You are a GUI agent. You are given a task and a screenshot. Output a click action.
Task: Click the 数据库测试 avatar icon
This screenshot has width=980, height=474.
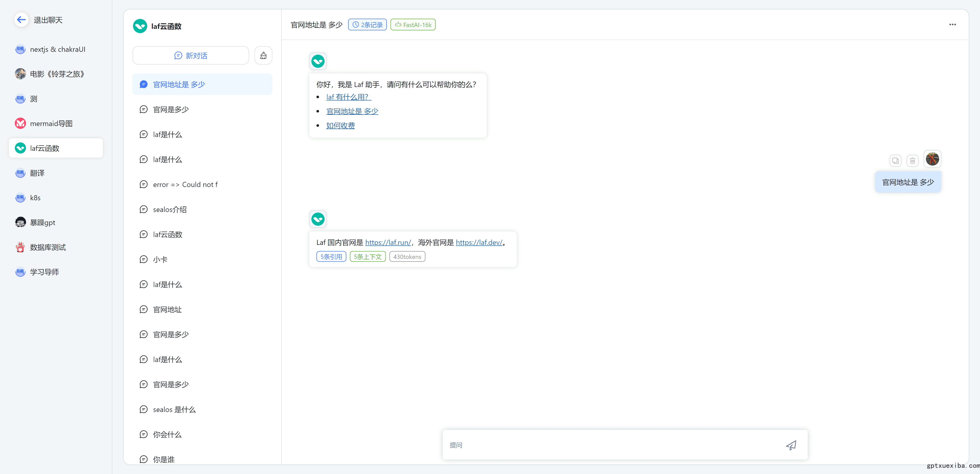20,247
